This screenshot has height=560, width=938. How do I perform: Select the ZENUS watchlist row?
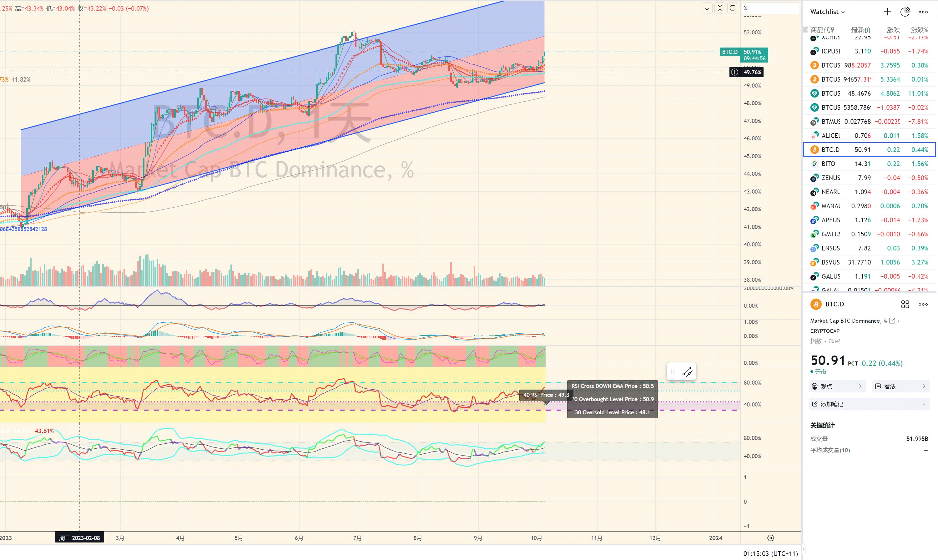869,178
